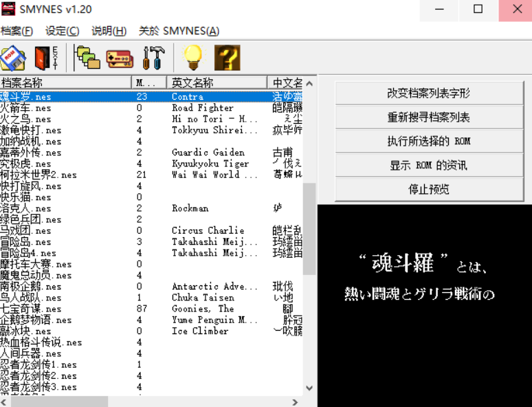Image resolution: width=532 pixels, height=407 pixels.
Task: Click the horizontal scrollbar thumb
Action: [59, 402]
